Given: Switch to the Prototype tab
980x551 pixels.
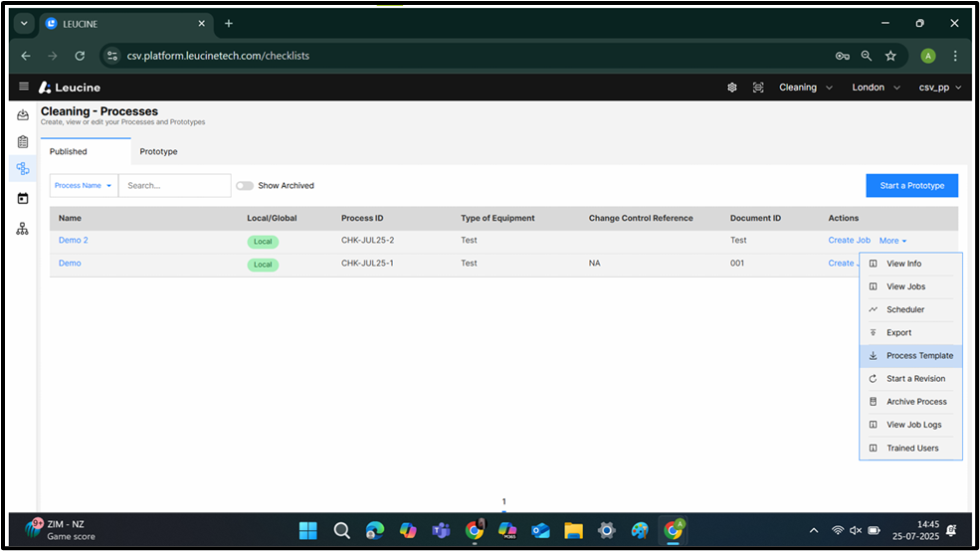Looking at the screenshot, I should click(x=158, y=152).
